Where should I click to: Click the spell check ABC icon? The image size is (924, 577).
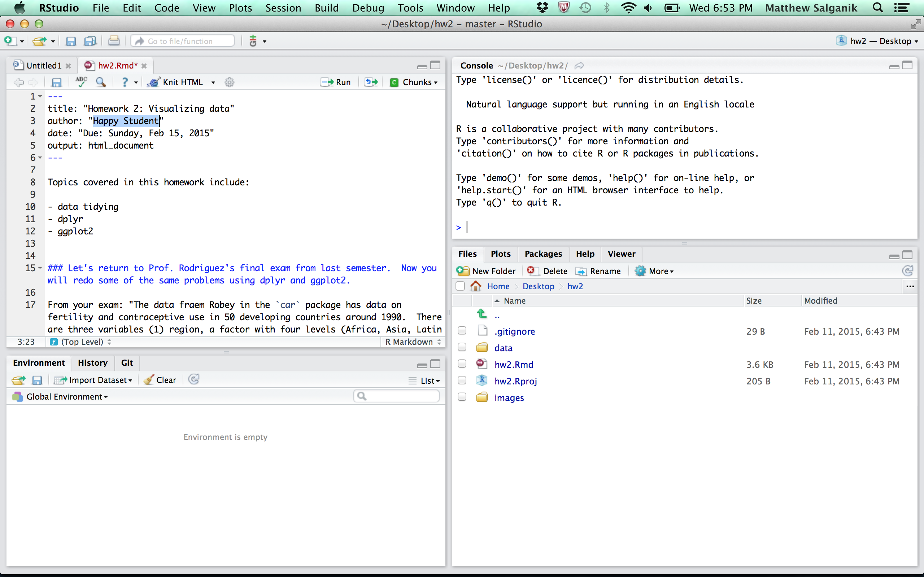[81, 82]
